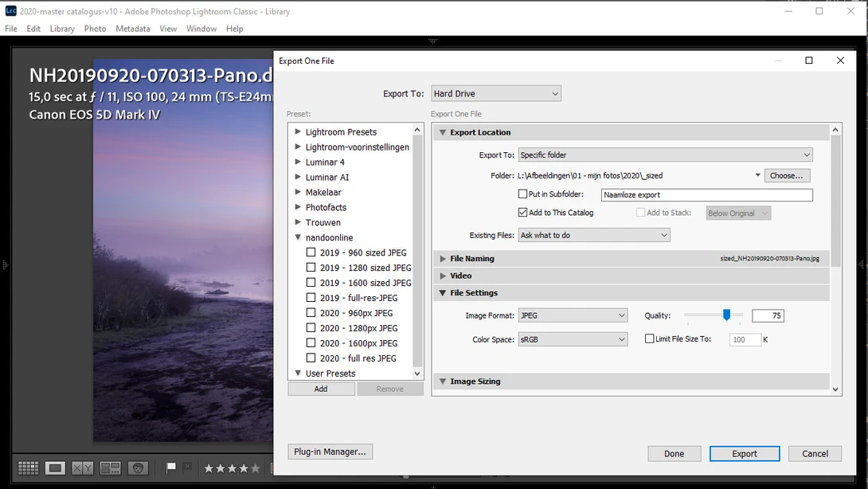
Task: Collapse the Export Location section
Action: pos(442,132)
